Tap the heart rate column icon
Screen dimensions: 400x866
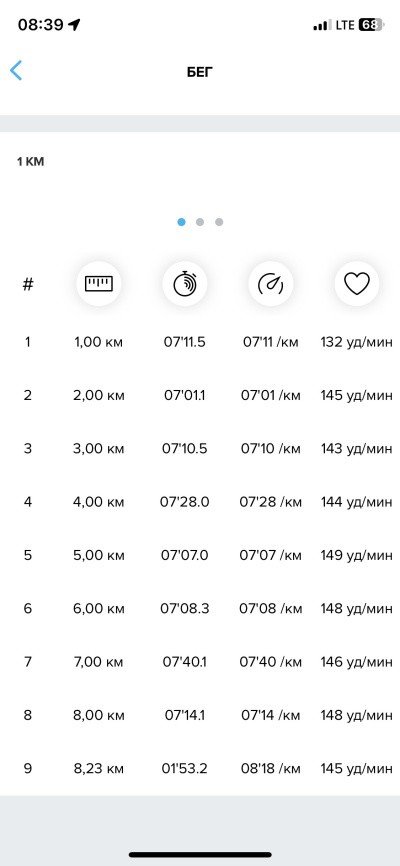pyautogui.click(x=357, y=284)
